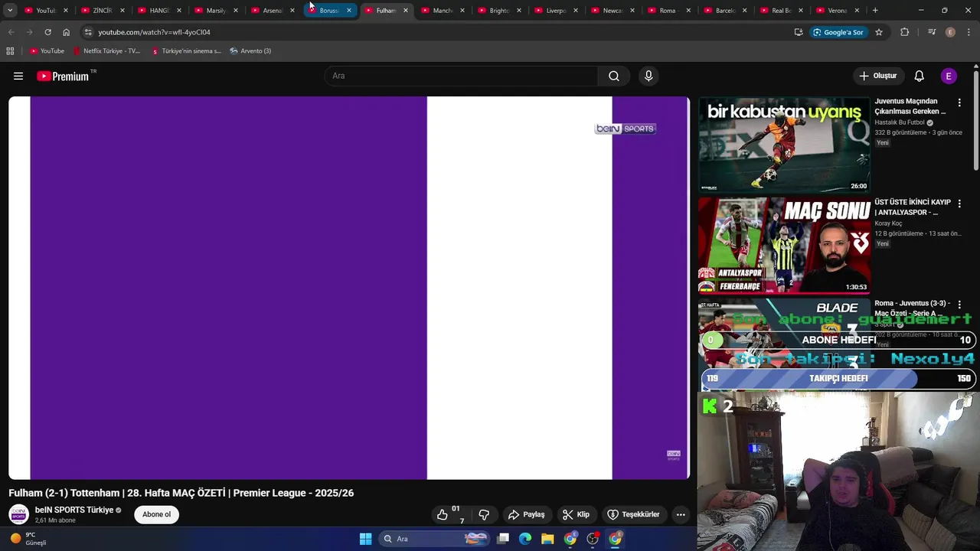The height and width of the screenshot is (551, 980).
Task: Open media controls in Chrome toolbar
Action: 932,32
